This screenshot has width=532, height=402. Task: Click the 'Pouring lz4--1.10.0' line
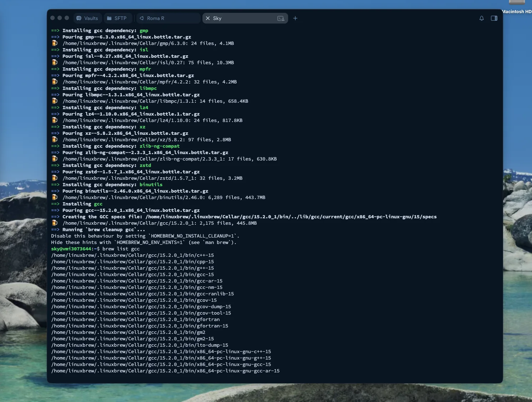pos(125,114)
